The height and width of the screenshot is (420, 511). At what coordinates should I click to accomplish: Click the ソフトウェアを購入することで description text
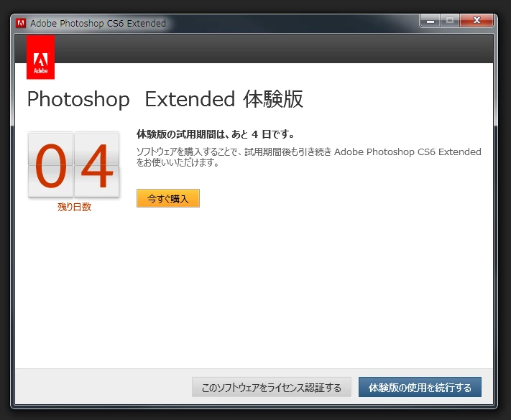(x=308, y=157)
